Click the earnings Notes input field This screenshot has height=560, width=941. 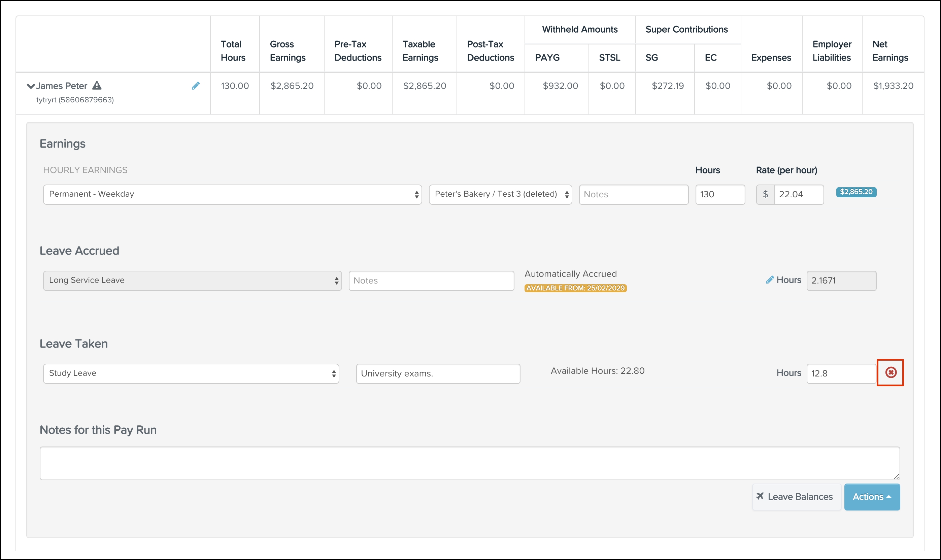click(633, 194)
